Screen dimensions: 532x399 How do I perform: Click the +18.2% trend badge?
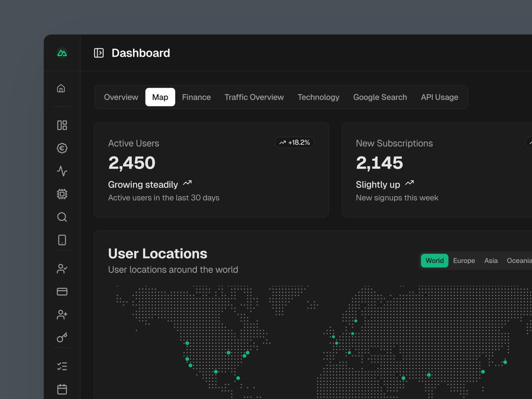coord(294,143)
